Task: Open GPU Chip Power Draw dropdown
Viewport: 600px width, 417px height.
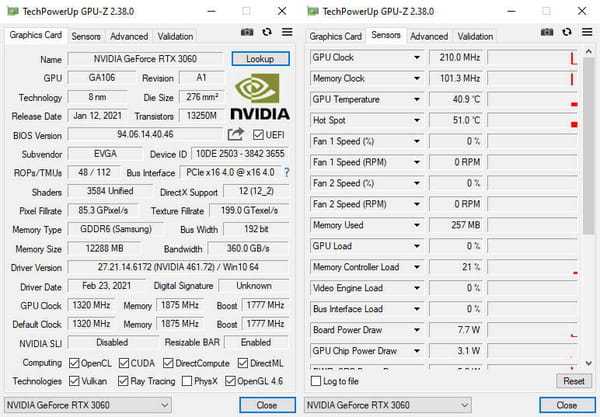Action: tap(417, 351)
